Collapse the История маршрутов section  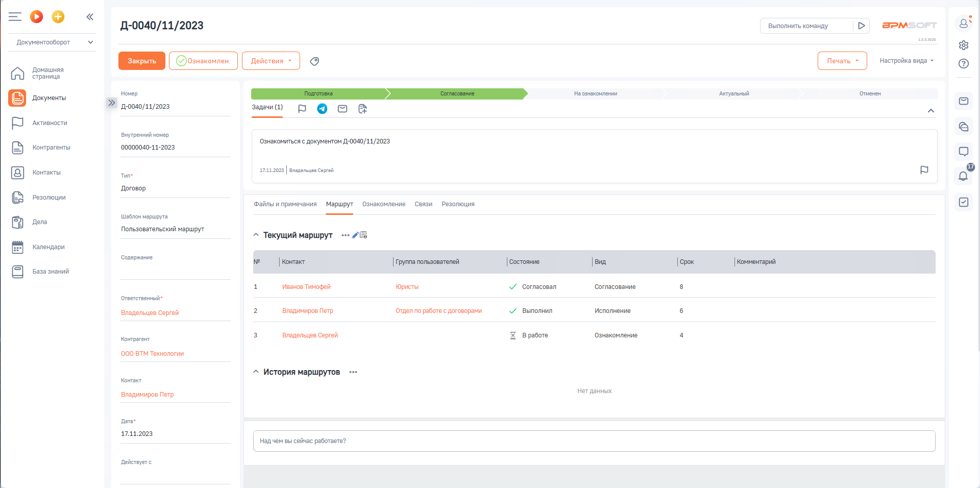click(x=256, y=372)
